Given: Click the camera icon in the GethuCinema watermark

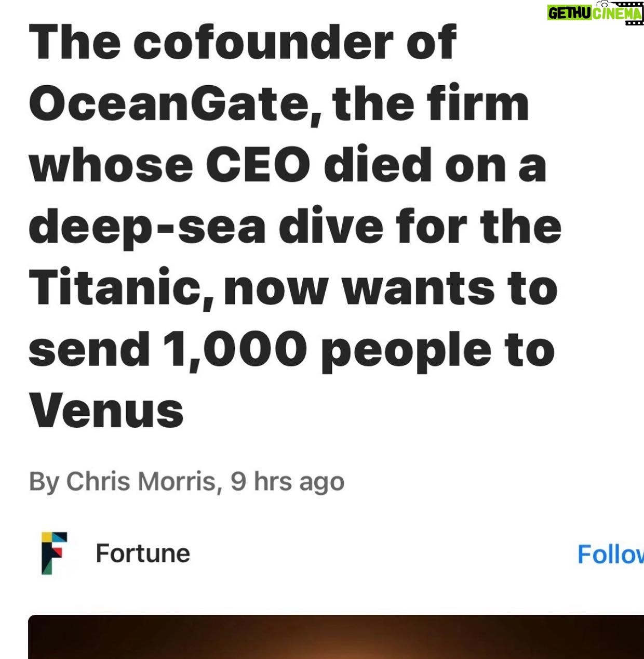Looking at the screenshot, I should point(602,4).
